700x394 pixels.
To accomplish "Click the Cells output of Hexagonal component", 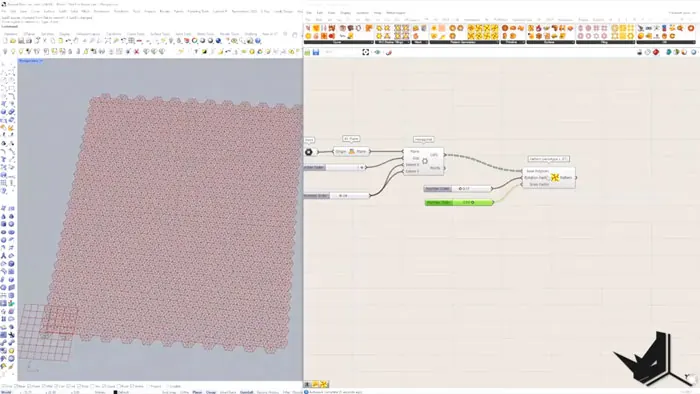I will 434,155.
